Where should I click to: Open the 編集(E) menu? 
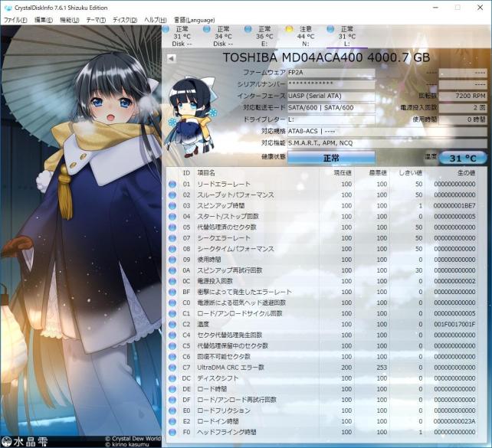[x=44, y=20]
